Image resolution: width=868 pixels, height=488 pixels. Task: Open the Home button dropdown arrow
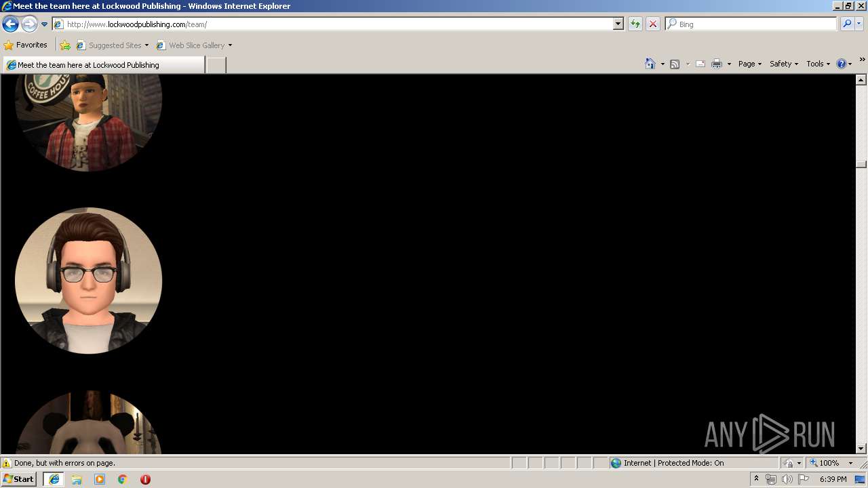[x=663, y=64]
